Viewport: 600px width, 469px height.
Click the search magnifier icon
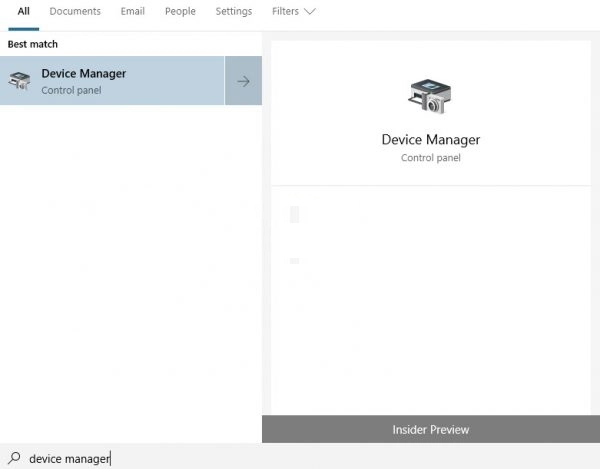coord(15,458)
